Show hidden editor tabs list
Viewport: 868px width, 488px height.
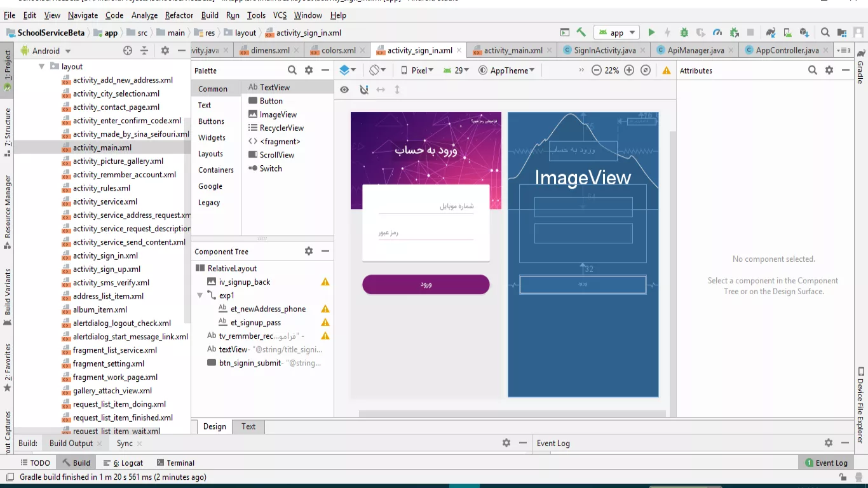click(843, 50)
